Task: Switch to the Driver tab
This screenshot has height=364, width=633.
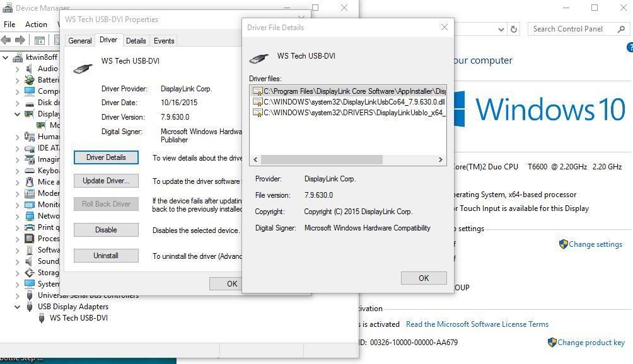Action: tap(108, 40)
